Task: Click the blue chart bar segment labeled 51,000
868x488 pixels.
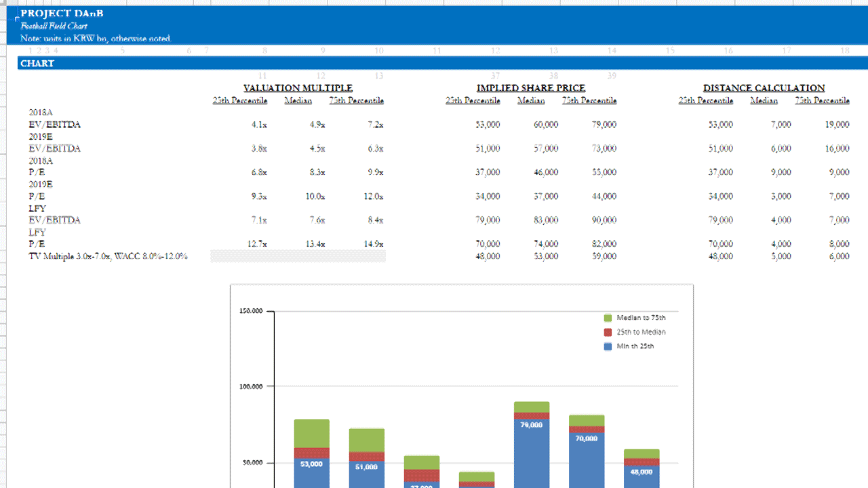Action: click(366, 474)
